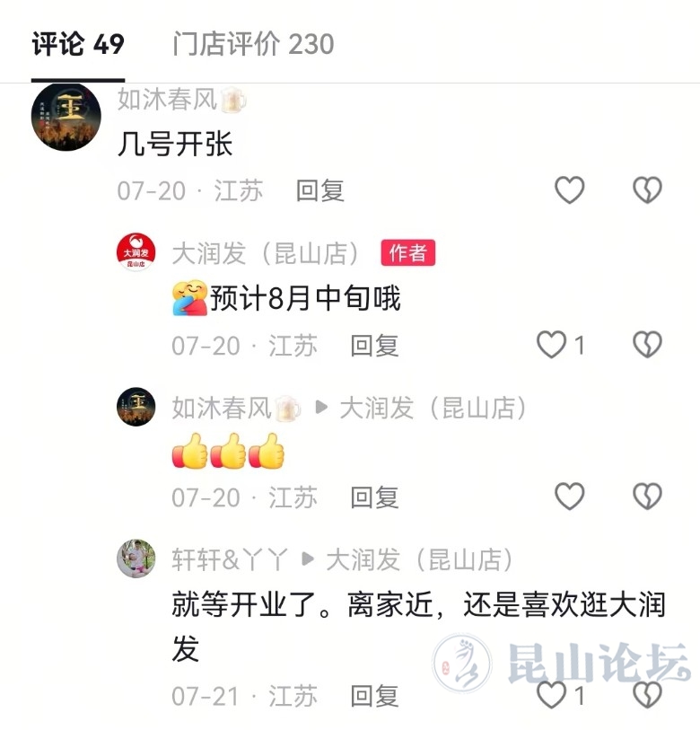Like the 预计8月中旬哦 author reply

pyautogui.click(x=552, y=345)
